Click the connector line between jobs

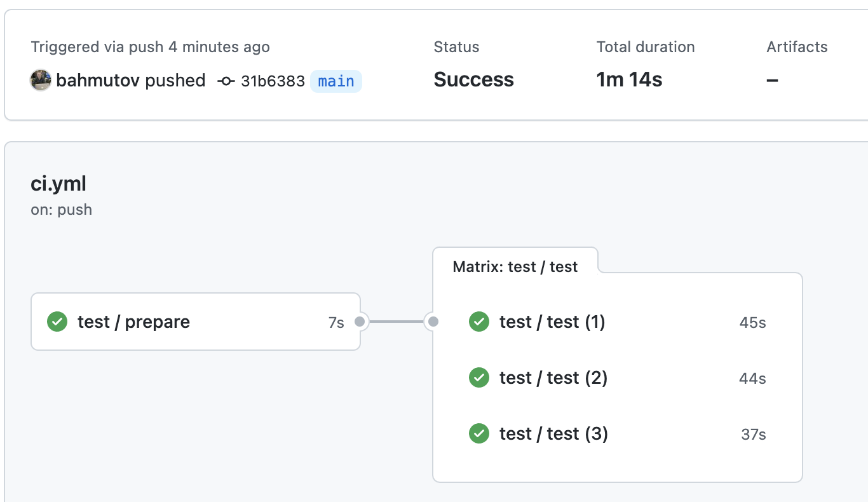(397, 322)
